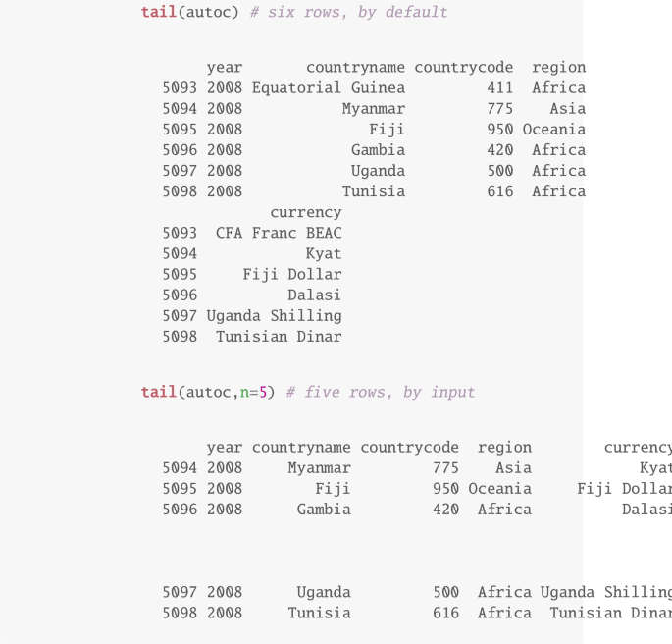
Task: Click the n=5 argument in the second command
Action: (254, 393)
